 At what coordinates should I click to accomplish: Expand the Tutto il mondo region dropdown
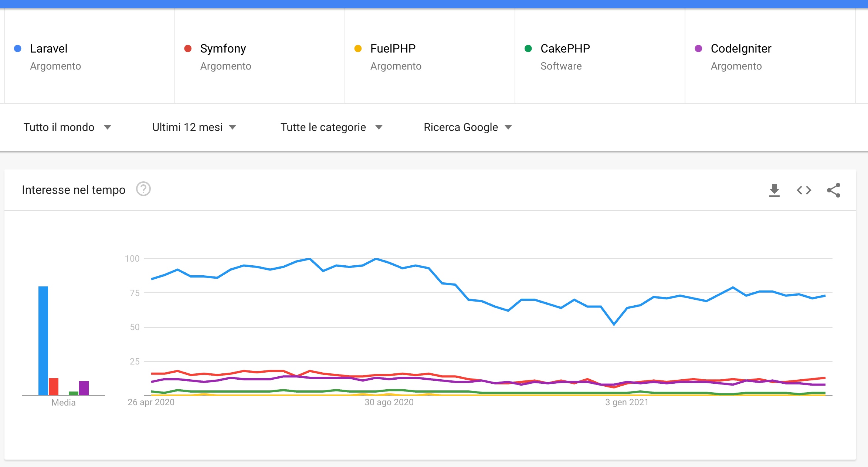click(67, 127)
